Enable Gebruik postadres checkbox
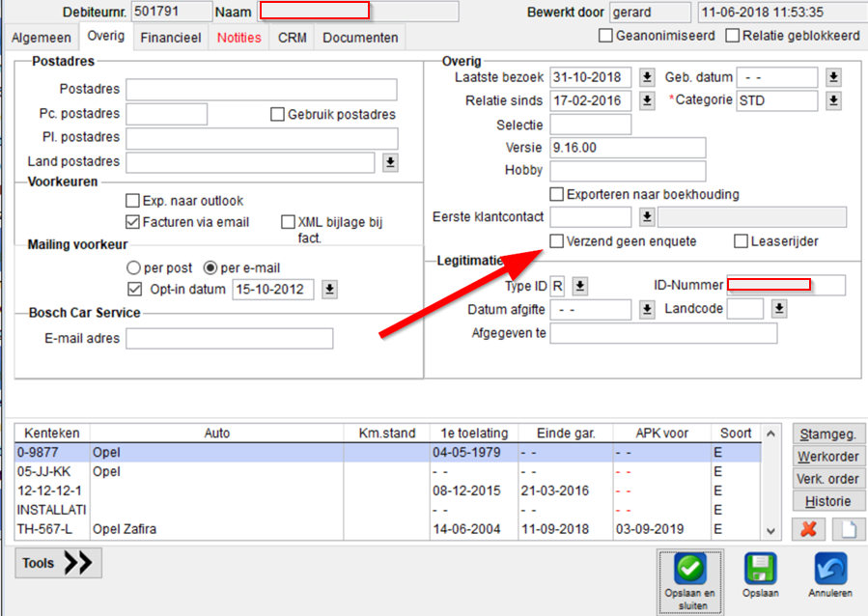Screen dimensions: 868x616 [277, 115]
